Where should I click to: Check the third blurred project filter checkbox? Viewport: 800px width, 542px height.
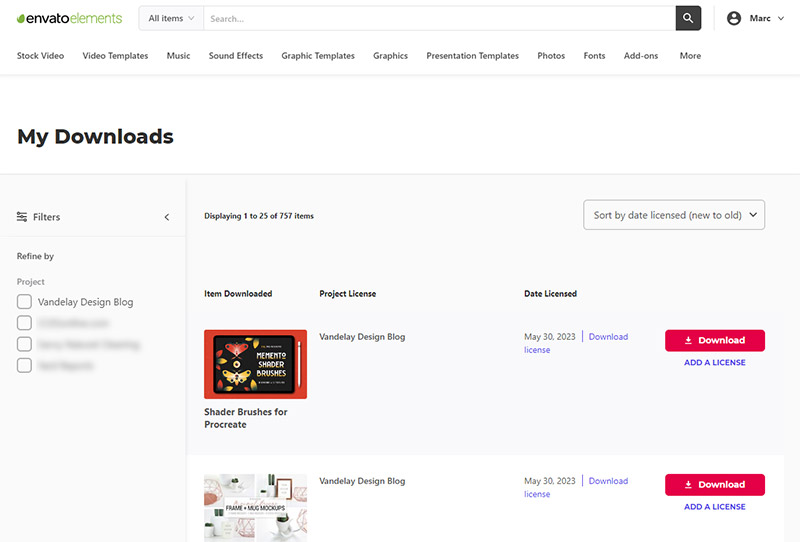click(x=24, y=344)
